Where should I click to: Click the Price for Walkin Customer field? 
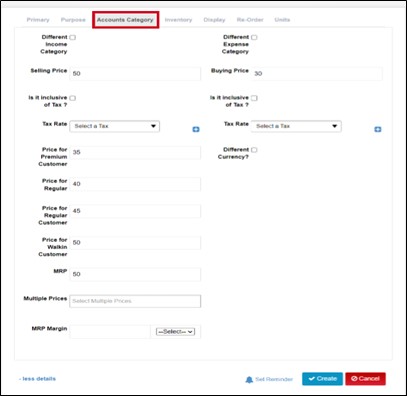[x=135, y=243]
